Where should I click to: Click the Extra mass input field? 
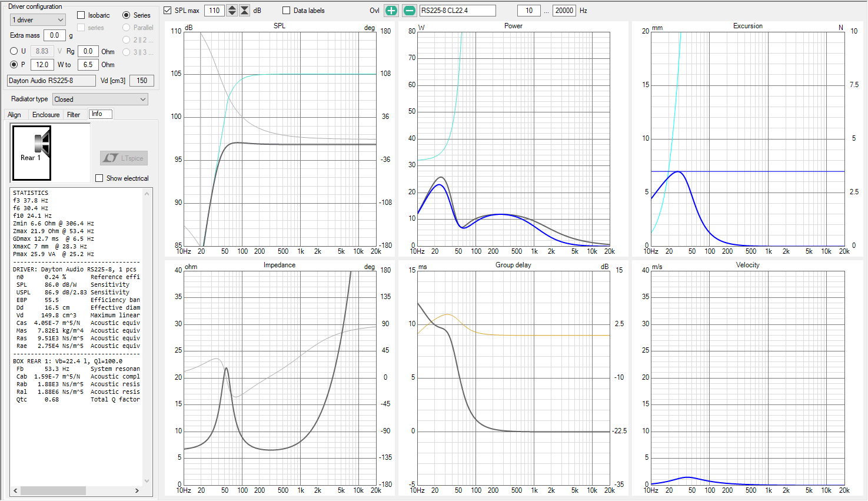click(54, 35)
